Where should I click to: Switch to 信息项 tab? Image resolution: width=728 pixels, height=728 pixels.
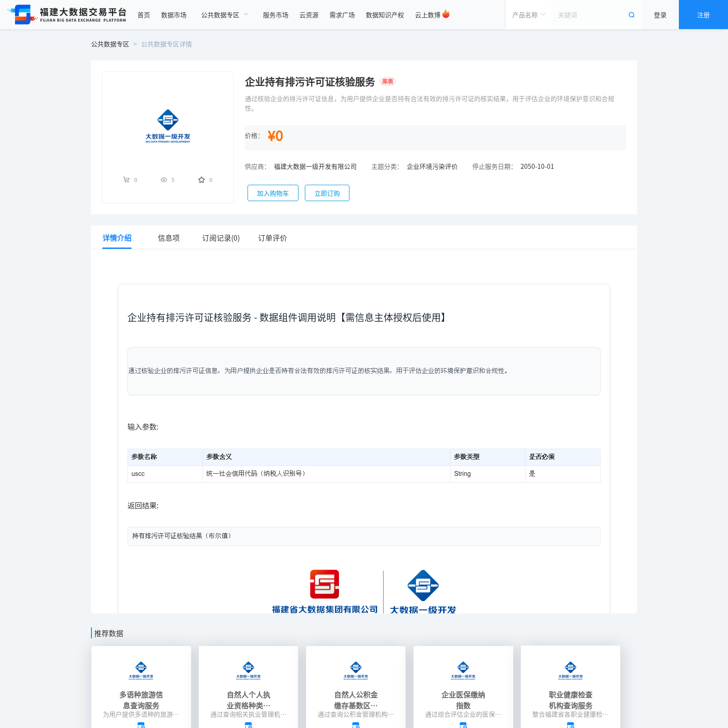pyautogui.click(x=169, y=238)
